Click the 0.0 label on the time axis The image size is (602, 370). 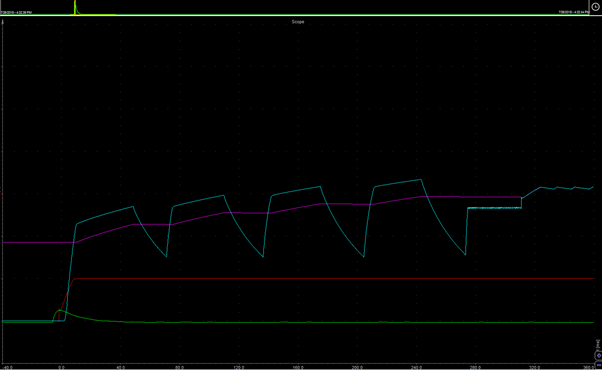click(x=61, y=367)
